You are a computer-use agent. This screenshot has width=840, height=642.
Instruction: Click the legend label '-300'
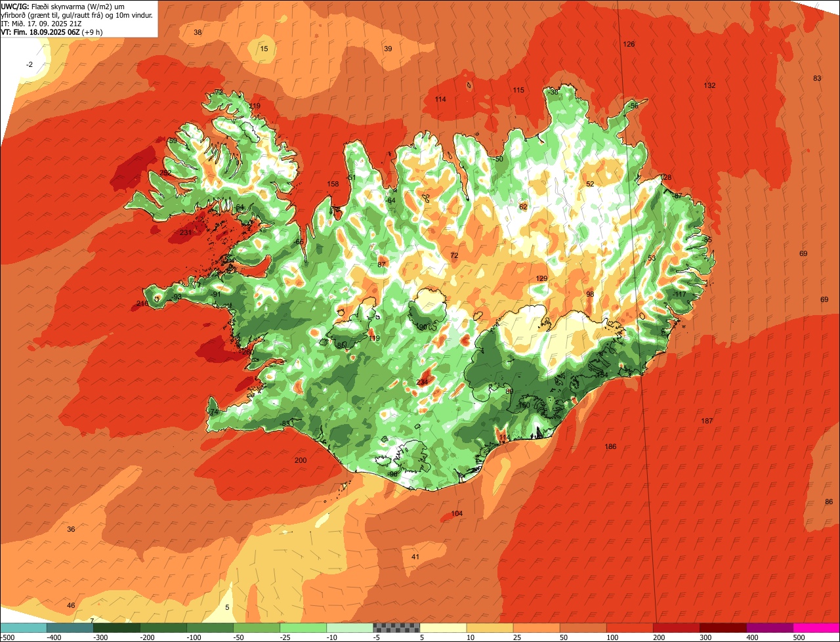tap(100, 637)
